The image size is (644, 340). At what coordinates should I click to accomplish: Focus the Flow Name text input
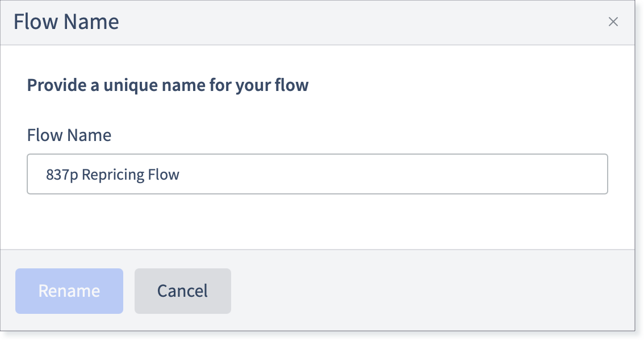pos(317,174)
